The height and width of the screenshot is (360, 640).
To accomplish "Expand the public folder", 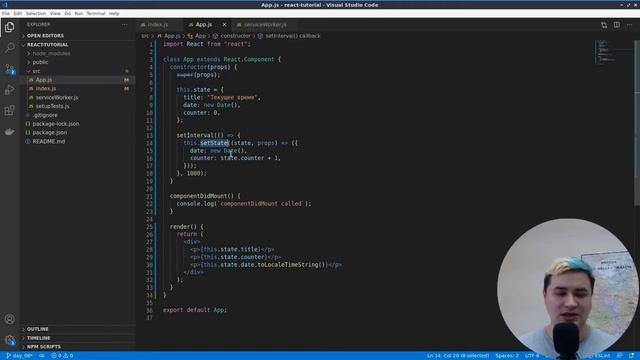I will (x=40, y=62).
